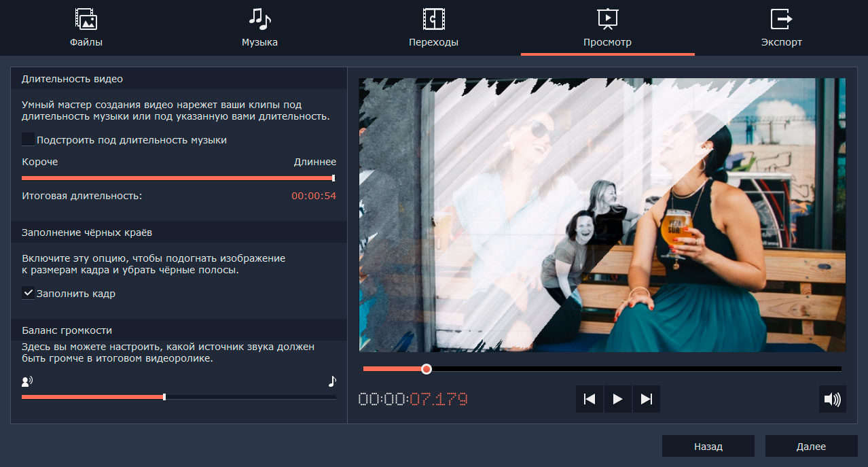
Task: Switch to the Файлы tab label
Action: click(x=86, y=42)
